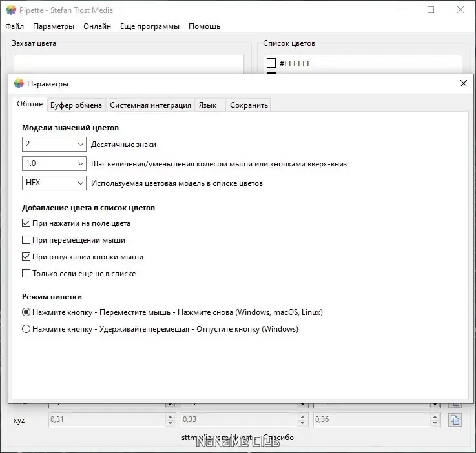Close the Pipette main window
This screenshot has width=476, height=453.
[x=460, y=10]
